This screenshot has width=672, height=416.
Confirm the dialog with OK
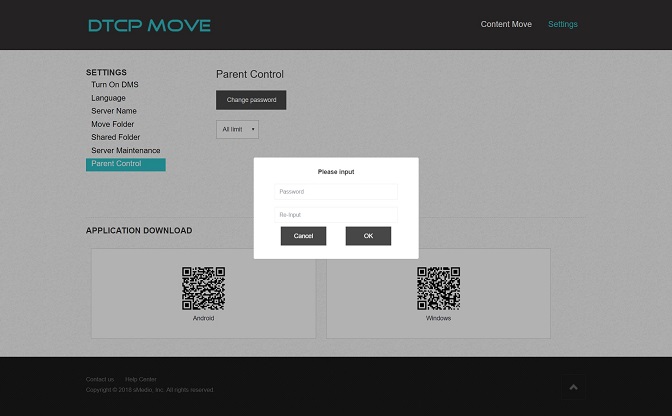(368, 236)
